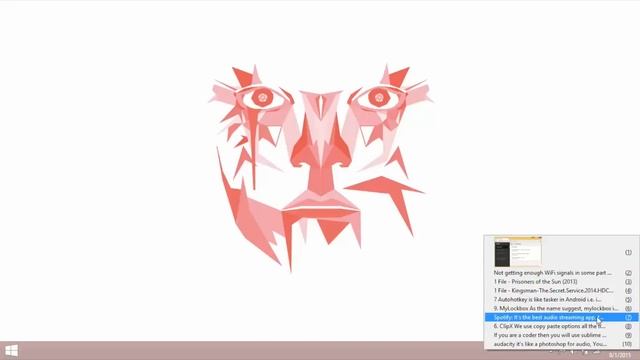Screen dimensions: 640x360
Task: Click highlighted 'Spotify: it's the best audio streaming' entry
Action: (x=561, y=317)
